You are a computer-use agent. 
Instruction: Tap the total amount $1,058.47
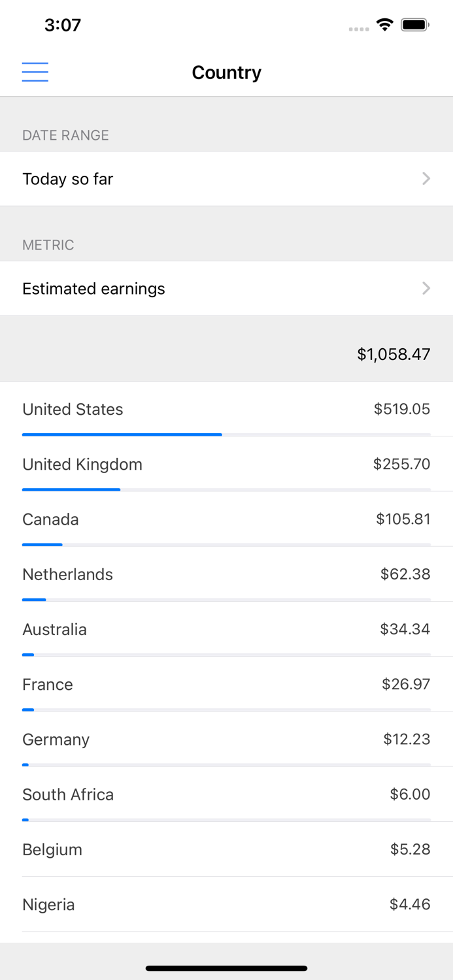393,353
